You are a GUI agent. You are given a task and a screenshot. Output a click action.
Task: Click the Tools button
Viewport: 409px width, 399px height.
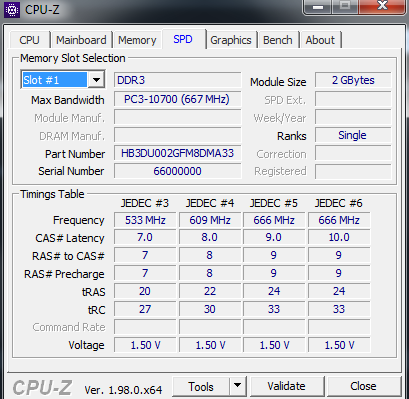point(201,386)
